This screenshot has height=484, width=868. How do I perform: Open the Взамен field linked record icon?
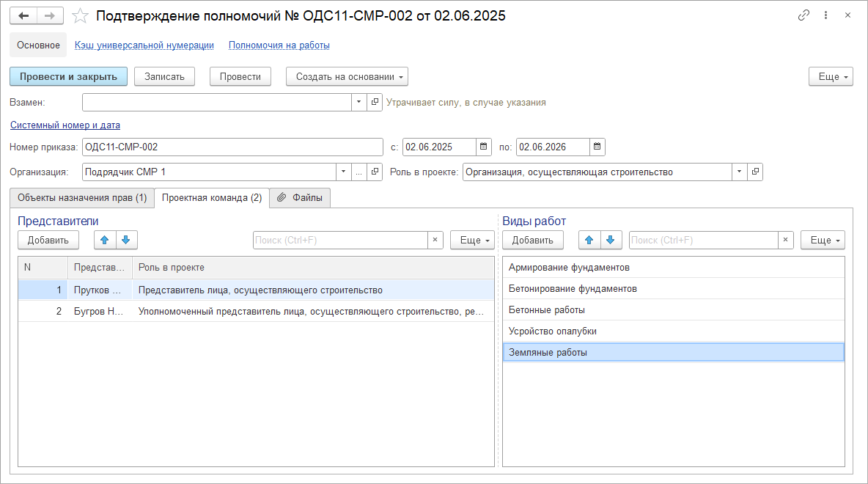tap(375, 103)
